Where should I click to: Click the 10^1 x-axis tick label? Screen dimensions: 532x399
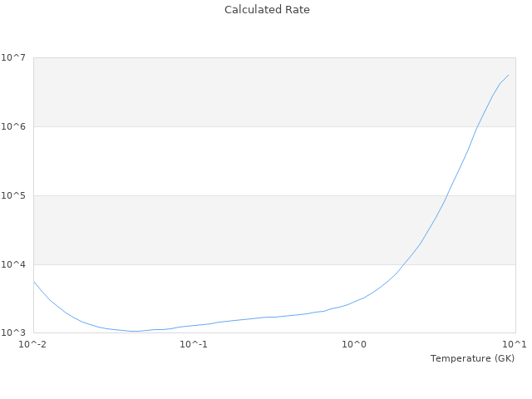coord(515,345)
